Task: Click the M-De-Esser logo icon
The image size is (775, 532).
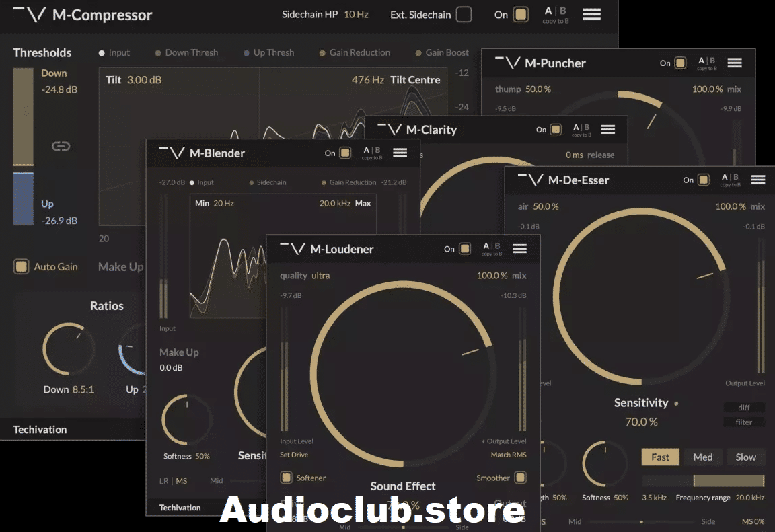Action: tap(530, 180)
